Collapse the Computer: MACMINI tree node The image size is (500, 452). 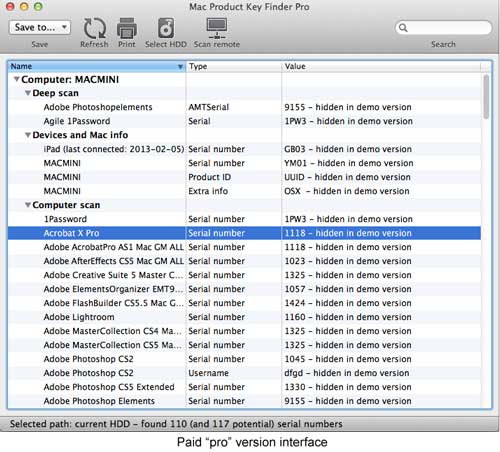[x=16, y=79]
